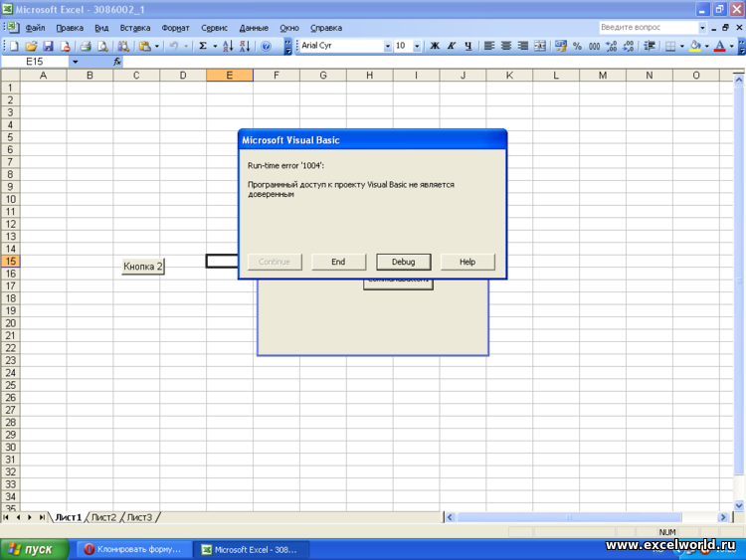Open the Paste options dropdown arrow

pos(156,46)
